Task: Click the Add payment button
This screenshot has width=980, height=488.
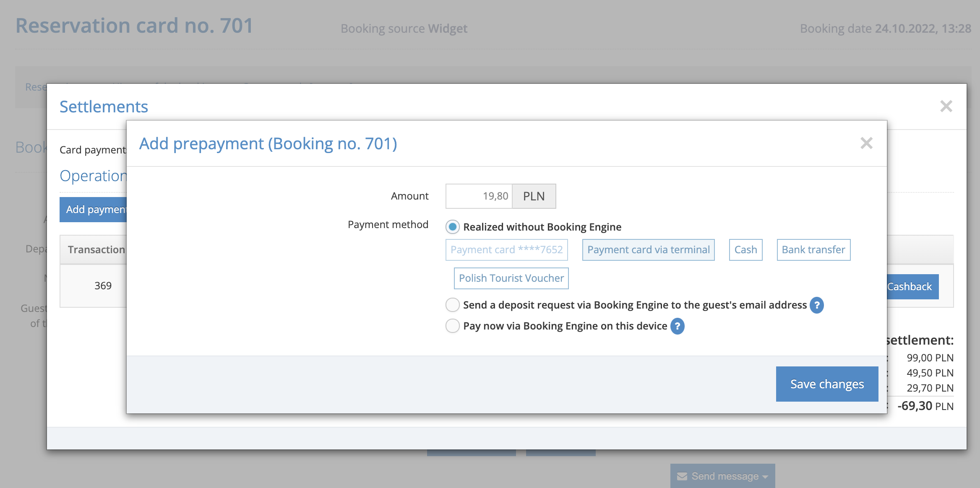Action: click(x=93, y=210)
